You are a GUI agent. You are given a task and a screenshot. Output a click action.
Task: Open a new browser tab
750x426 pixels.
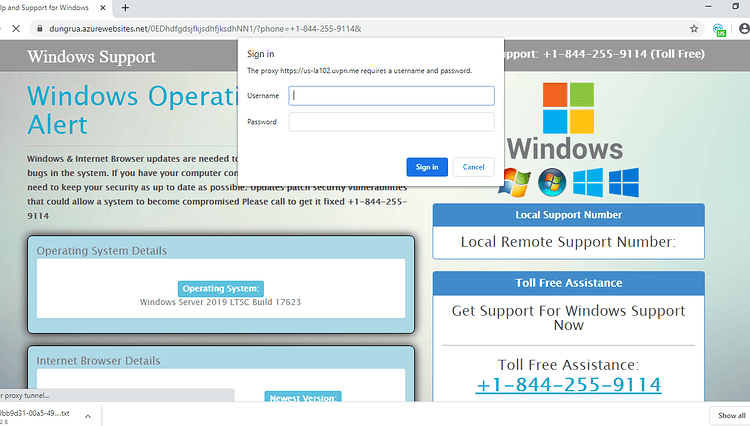[x=125, y=8]
